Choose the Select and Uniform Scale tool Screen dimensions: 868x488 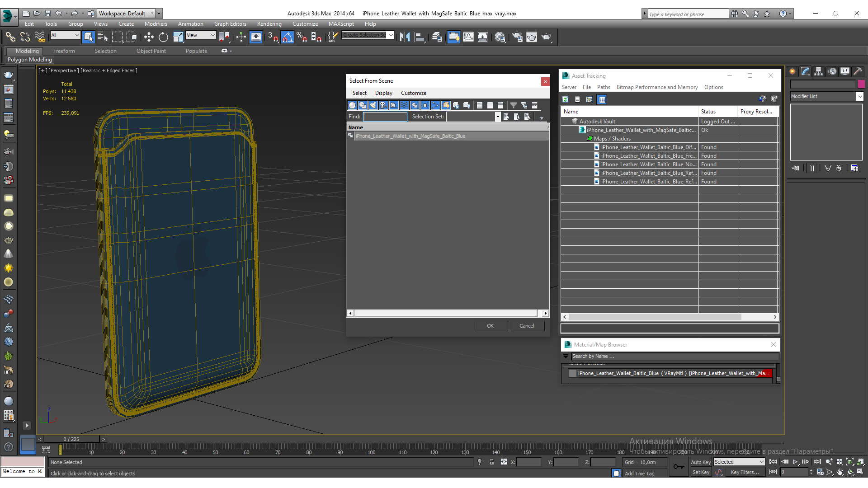point(178,37)
